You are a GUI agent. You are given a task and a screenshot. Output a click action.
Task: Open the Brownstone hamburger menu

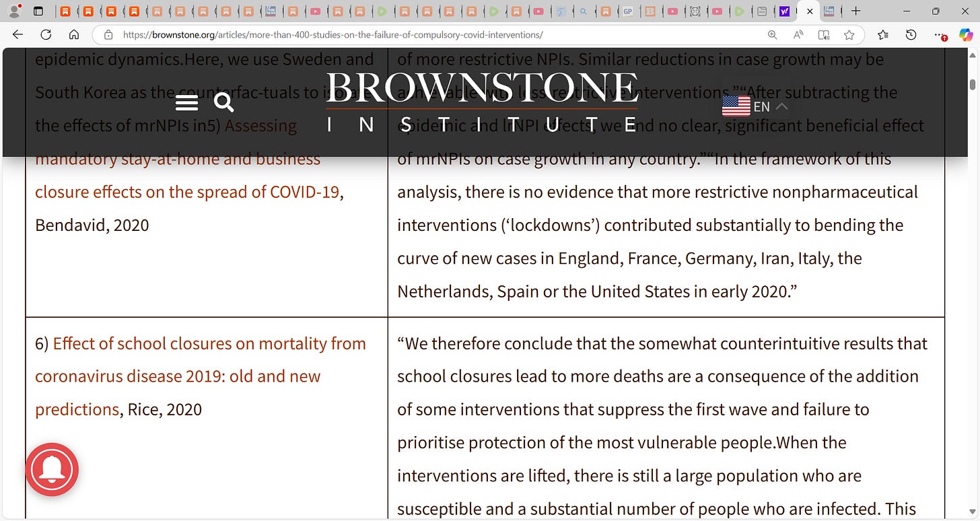(186, 102)
